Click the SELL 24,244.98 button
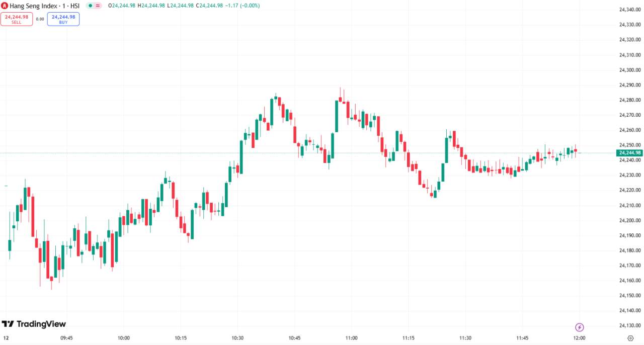644x345 pixels. [17, 19]
